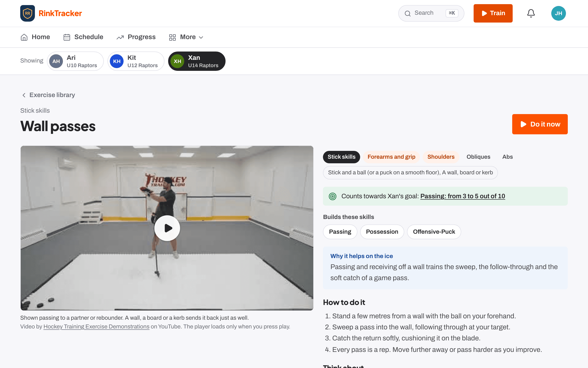Click the video thumbnail image
The image size is (588, 368).
(167, 228)
